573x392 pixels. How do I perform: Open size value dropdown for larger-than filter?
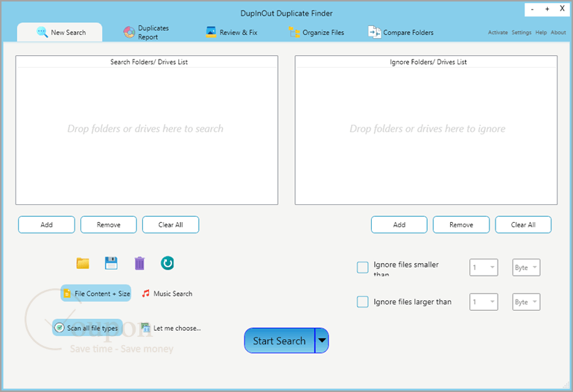point(484,302)
